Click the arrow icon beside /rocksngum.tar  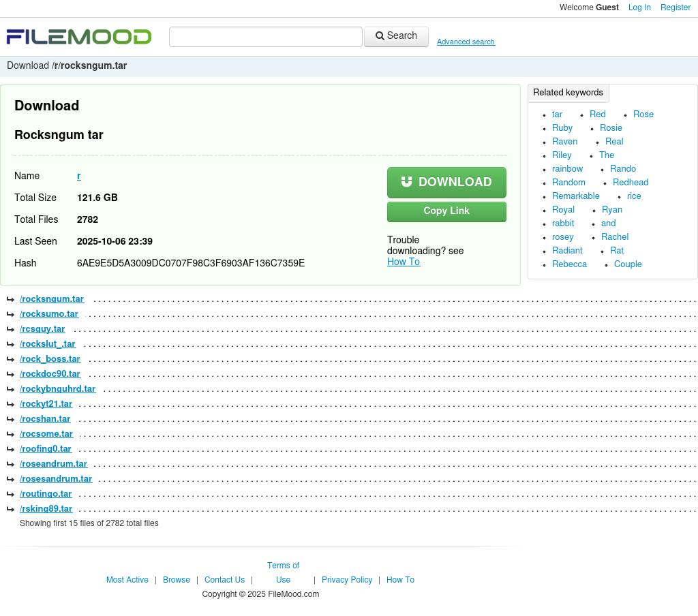click(x=10, y=300)
